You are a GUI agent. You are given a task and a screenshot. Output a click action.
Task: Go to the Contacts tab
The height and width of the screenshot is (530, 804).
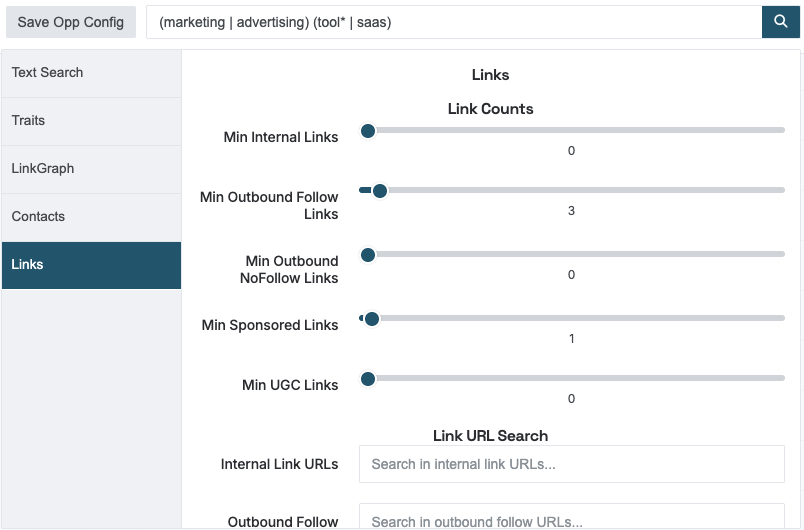pos(91,217)
